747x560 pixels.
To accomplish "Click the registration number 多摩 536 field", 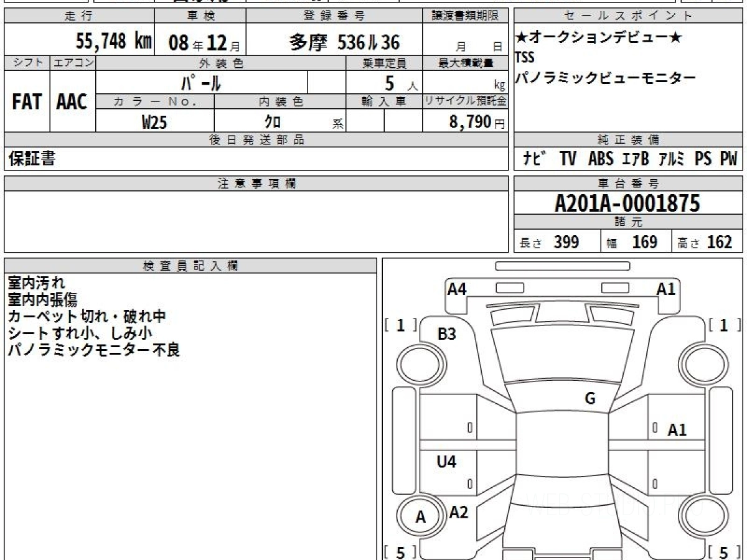I will 344,42.
